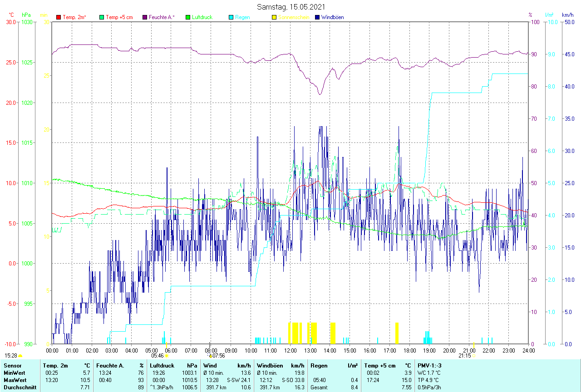Image resolution: width=581 pixels, height=392 pixels.
Task: Click the Temp +5 cm table column header
Action: point(380,365)
